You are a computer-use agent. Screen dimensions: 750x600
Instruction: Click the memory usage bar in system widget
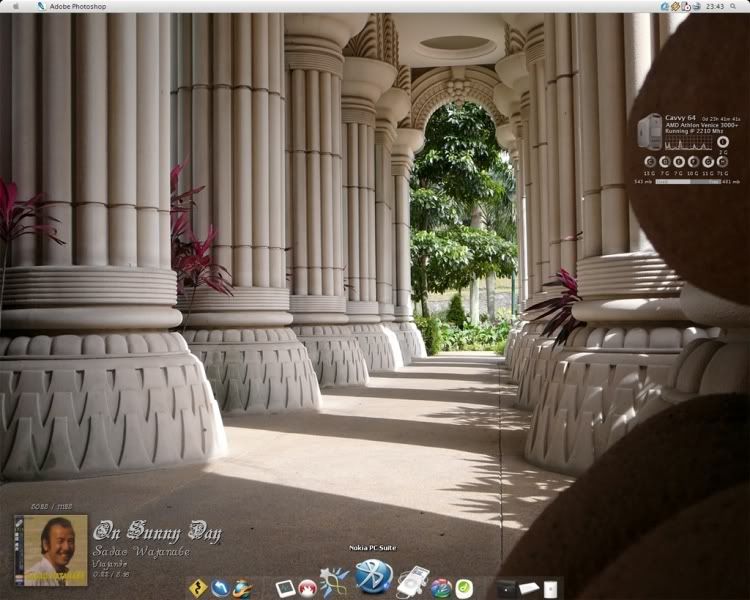(687, 181)
